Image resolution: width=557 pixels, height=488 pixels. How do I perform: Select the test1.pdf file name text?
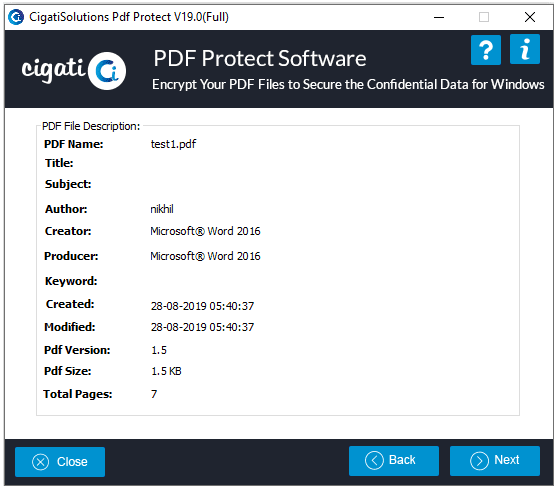tap(173, 144)
